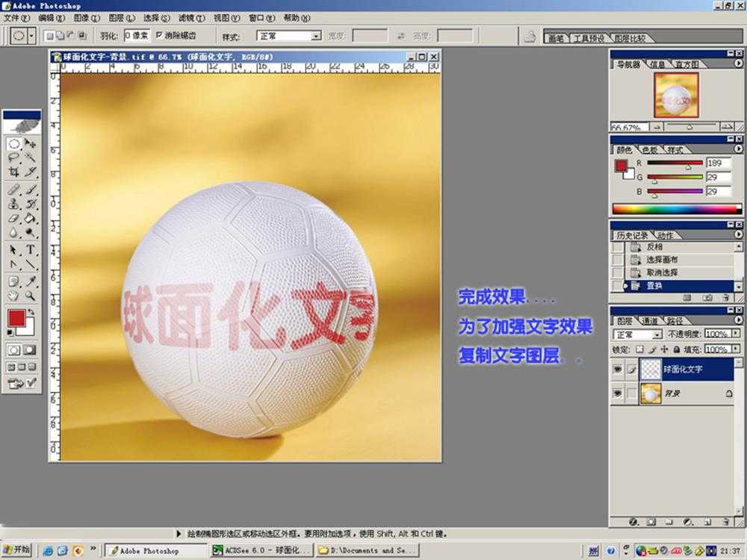Hide the 背景 layer eye icon

(618, 393)
